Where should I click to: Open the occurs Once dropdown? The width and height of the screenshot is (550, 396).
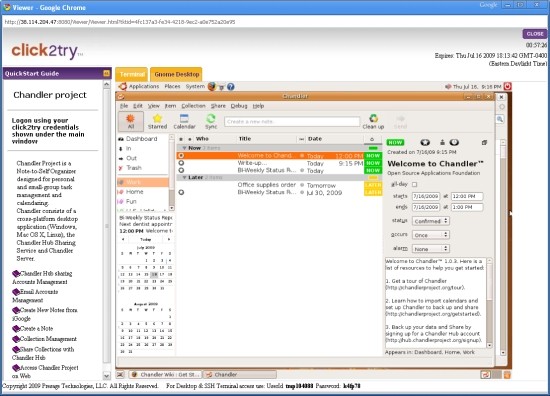(x=431, y=235)
